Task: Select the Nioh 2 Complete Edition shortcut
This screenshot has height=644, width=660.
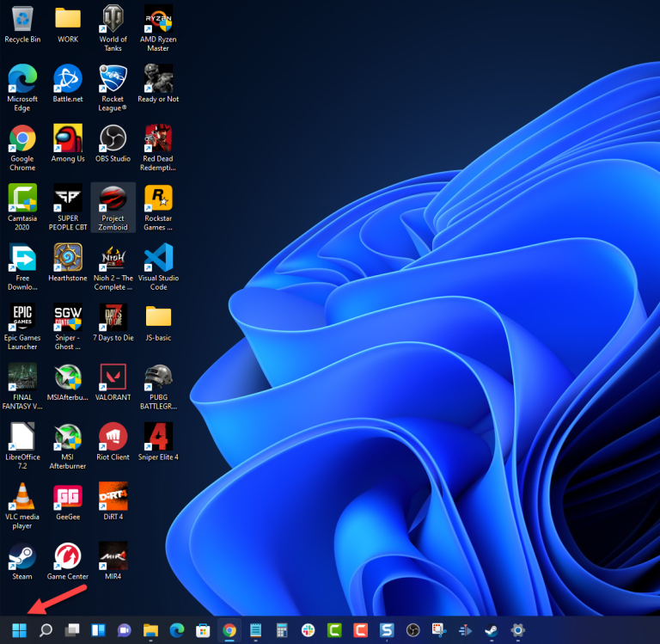Action: [x=113, y=267]
